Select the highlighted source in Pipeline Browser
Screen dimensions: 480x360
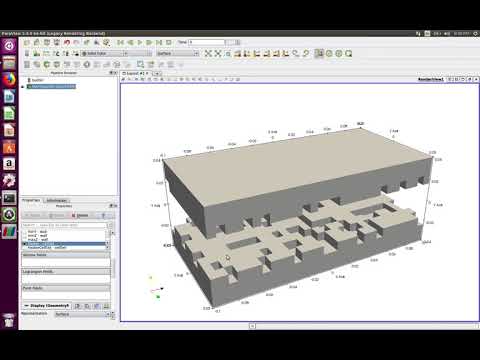click(51, 87)
